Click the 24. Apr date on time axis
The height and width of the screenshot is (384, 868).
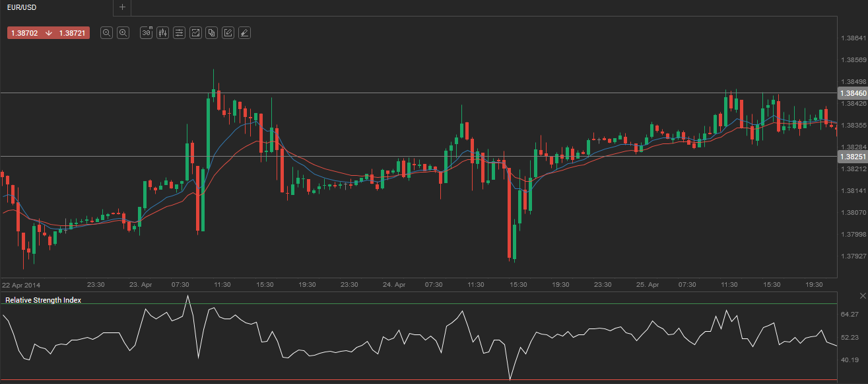[x=393, y=284]
